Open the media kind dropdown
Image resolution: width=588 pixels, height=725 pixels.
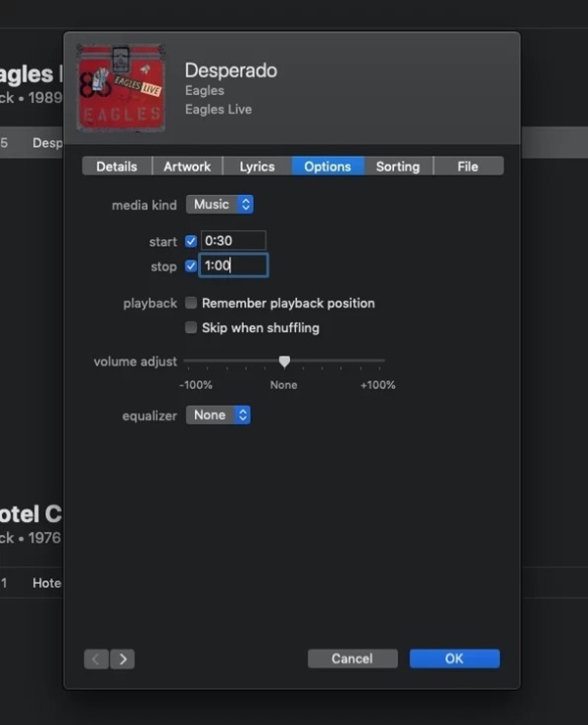pos(220,205)
